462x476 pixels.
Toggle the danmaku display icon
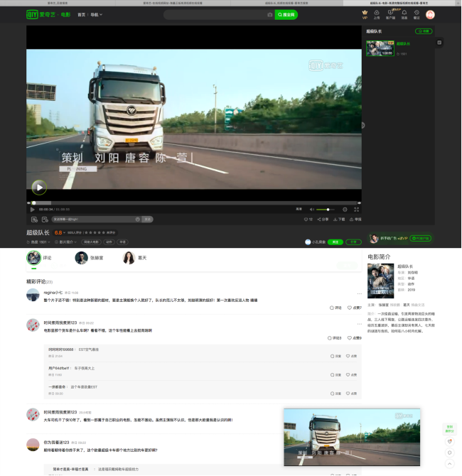pyautogui.click(x=34, y=220)
